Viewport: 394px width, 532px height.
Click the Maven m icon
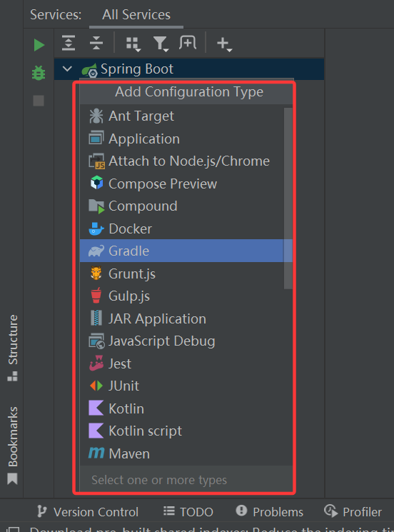click(96, 453)
